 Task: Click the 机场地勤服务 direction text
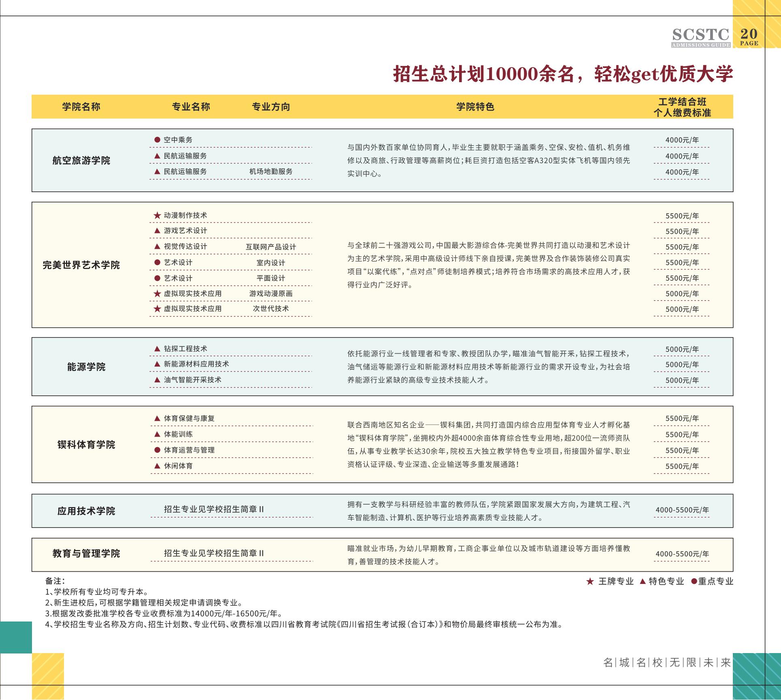(271, 172)
